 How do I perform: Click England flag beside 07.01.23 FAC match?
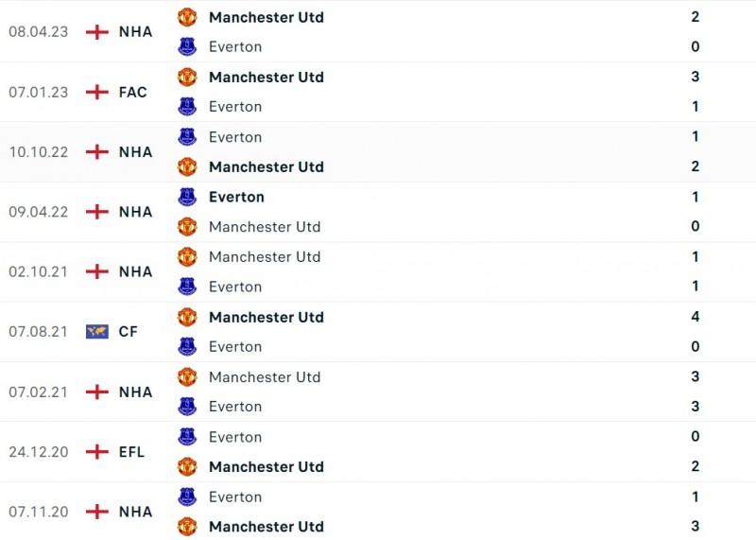pos(96,92)
